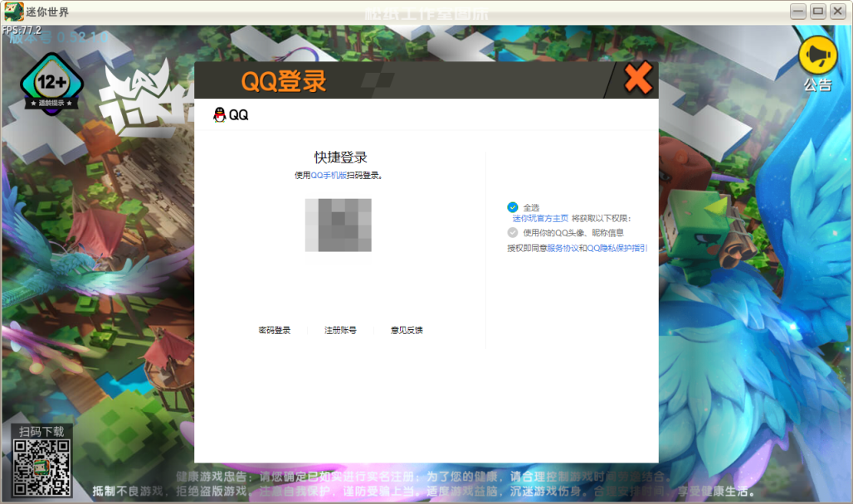The image size is (853, 504).
Task: Open the QQ隐私保护指引 link
Action: coord(617,248)
